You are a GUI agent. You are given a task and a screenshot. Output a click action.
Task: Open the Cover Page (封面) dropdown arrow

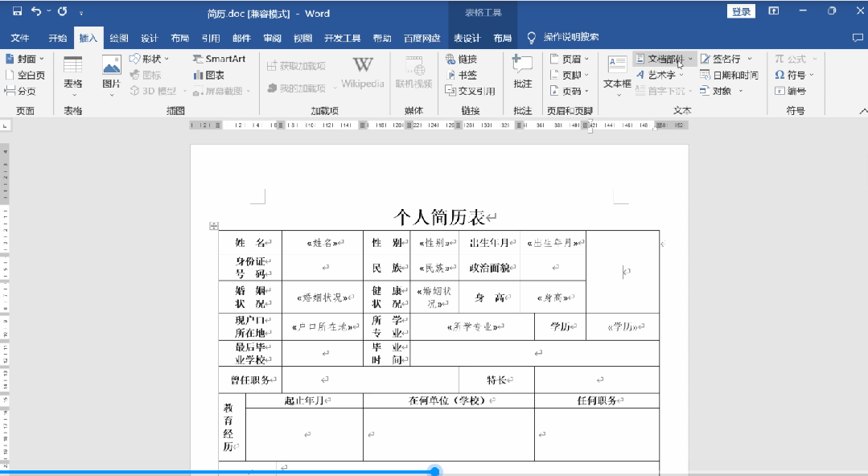click(x=42, y=59)
